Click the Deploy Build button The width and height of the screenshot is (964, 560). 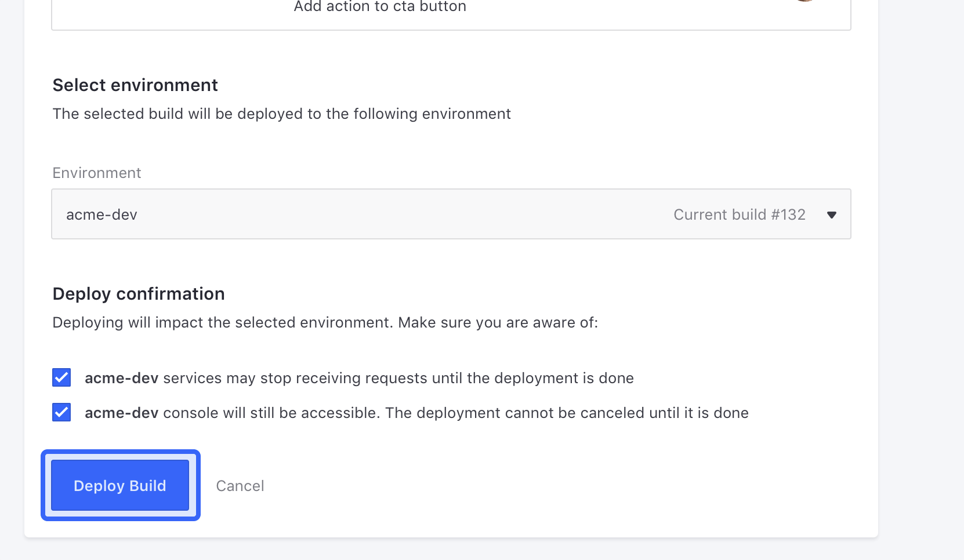click(x=120, y=485)
